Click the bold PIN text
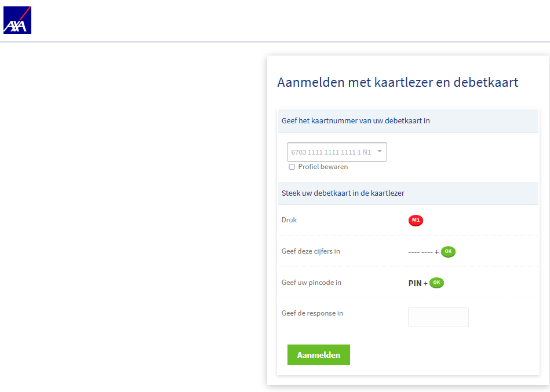Image resolution: width=550 pixels, height=392 pixels. tap(415, 284)
